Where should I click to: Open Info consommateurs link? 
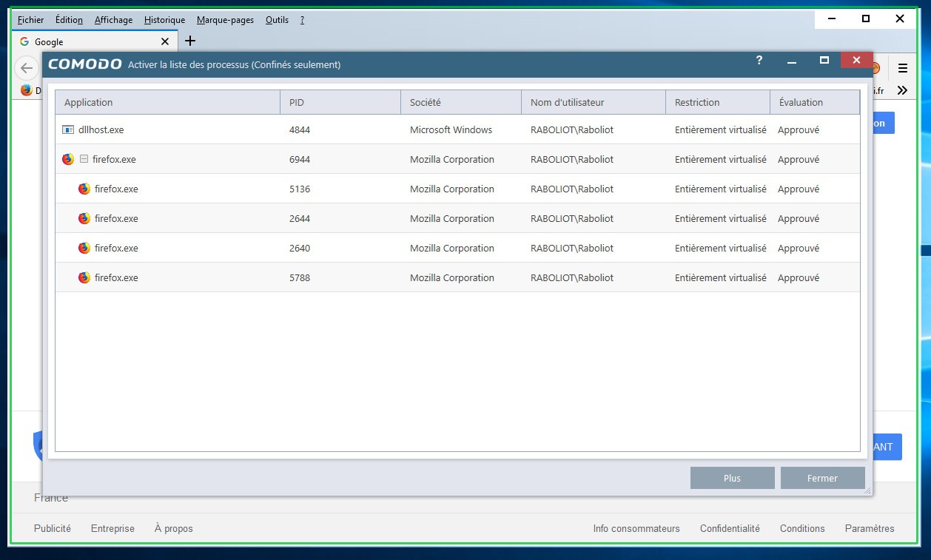[x=636, y=528]
